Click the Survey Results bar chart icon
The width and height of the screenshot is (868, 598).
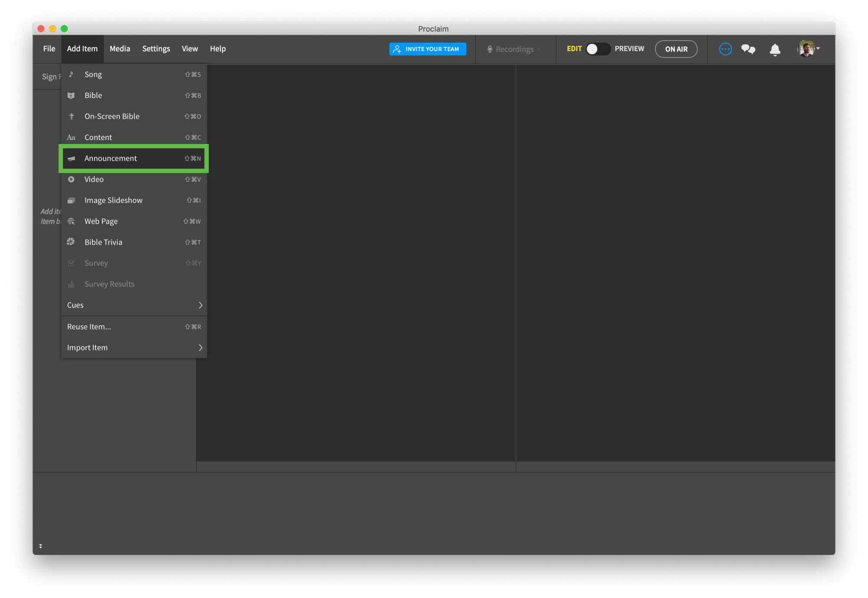[71, 284]
